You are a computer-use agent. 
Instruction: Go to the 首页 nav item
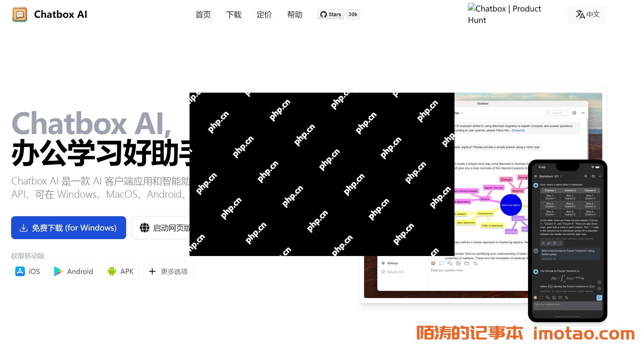click(203, 15)
